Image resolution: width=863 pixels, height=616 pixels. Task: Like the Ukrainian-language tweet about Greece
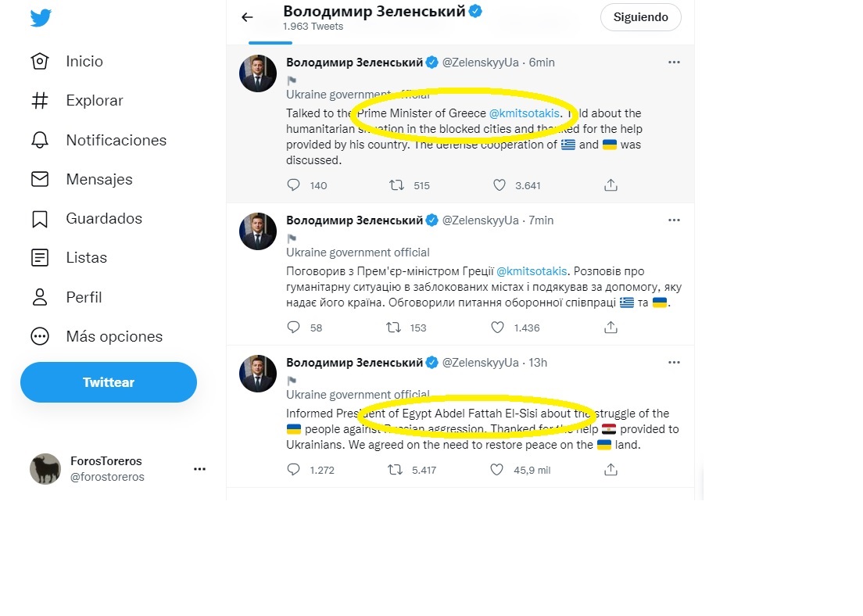pos(498,328)
